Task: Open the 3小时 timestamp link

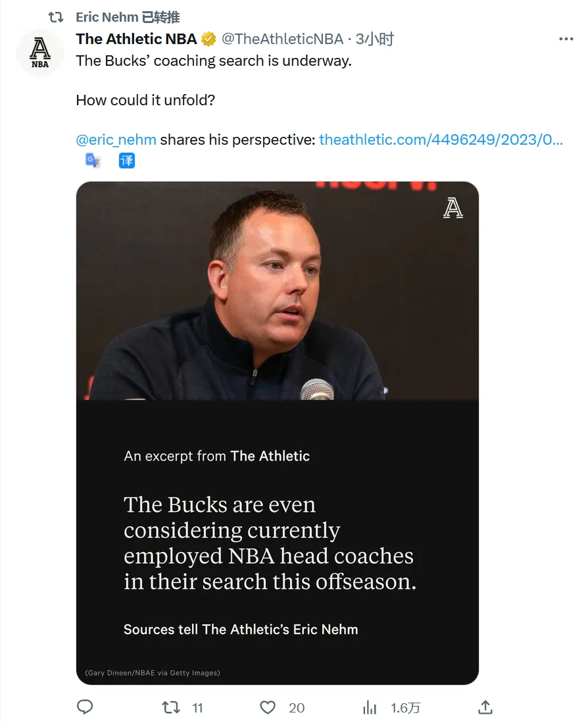Action: [x=375, y=39]
